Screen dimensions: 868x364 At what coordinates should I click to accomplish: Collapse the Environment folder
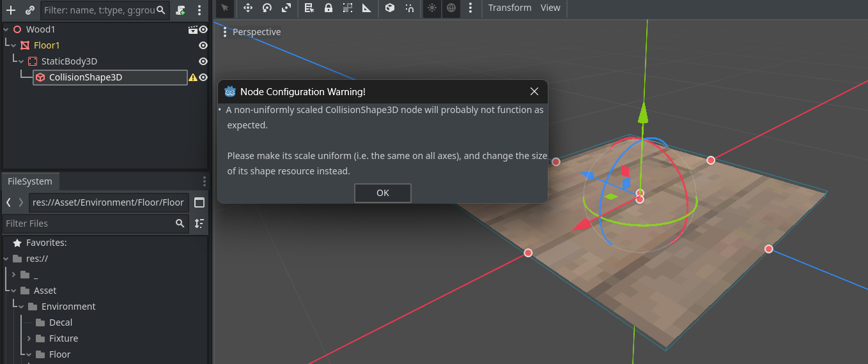coord(21,307)
